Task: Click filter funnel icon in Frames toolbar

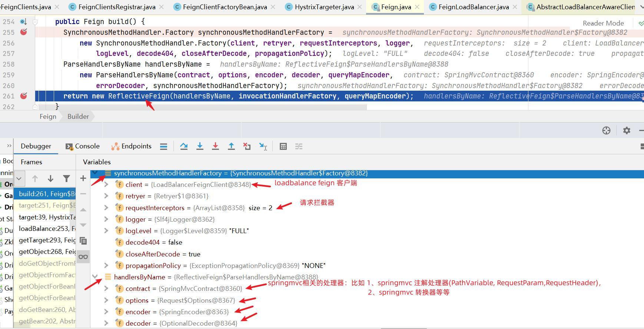Action: click(66, 178)
